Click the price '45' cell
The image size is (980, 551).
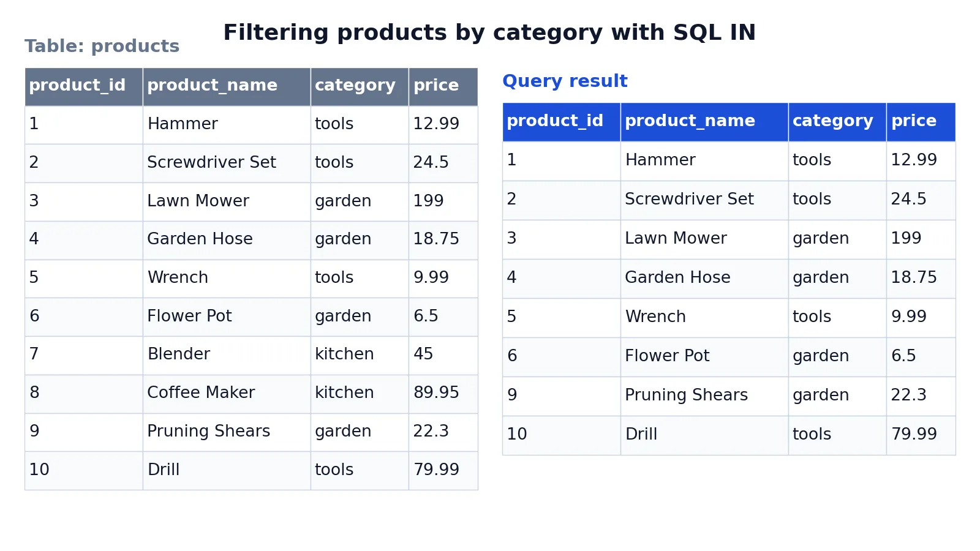pos(443,355)
